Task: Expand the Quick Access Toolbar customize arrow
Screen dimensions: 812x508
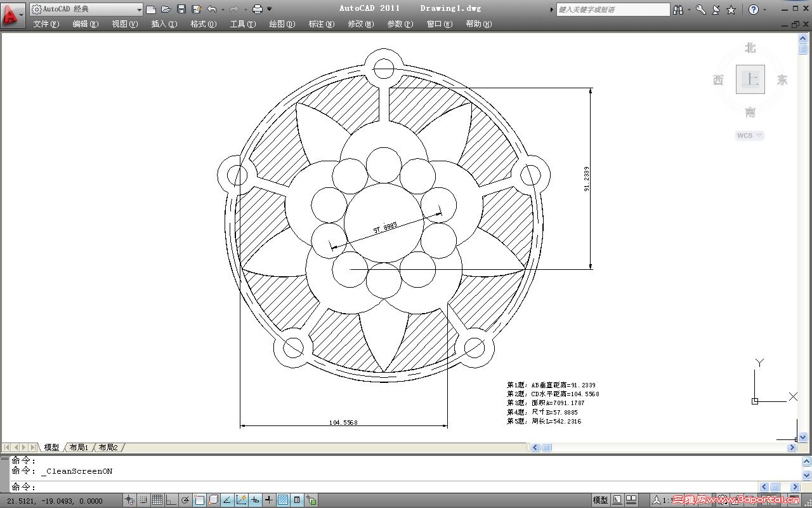Action: tap(270, 9)
